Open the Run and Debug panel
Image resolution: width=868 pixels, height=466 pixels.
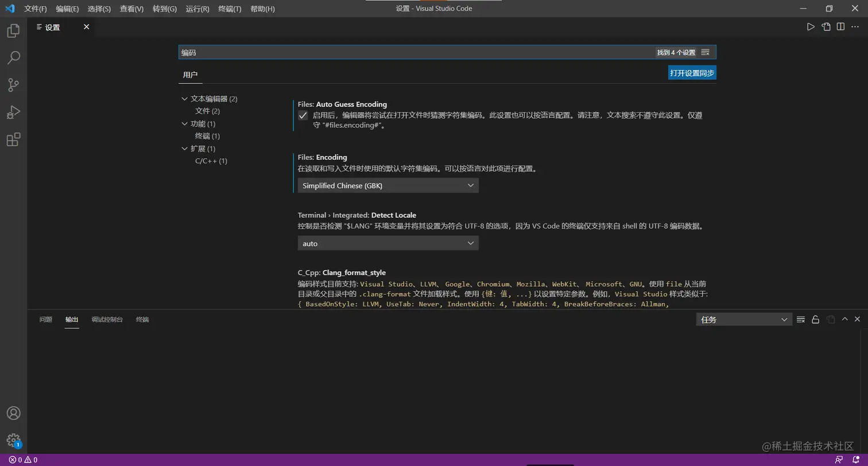pos(14,111)
